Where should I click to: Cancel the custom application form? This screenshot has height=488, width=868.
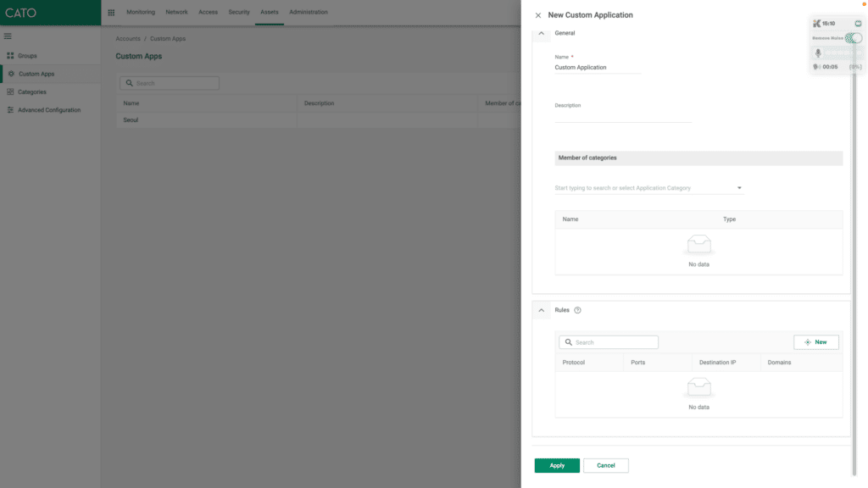pos(605,465)
